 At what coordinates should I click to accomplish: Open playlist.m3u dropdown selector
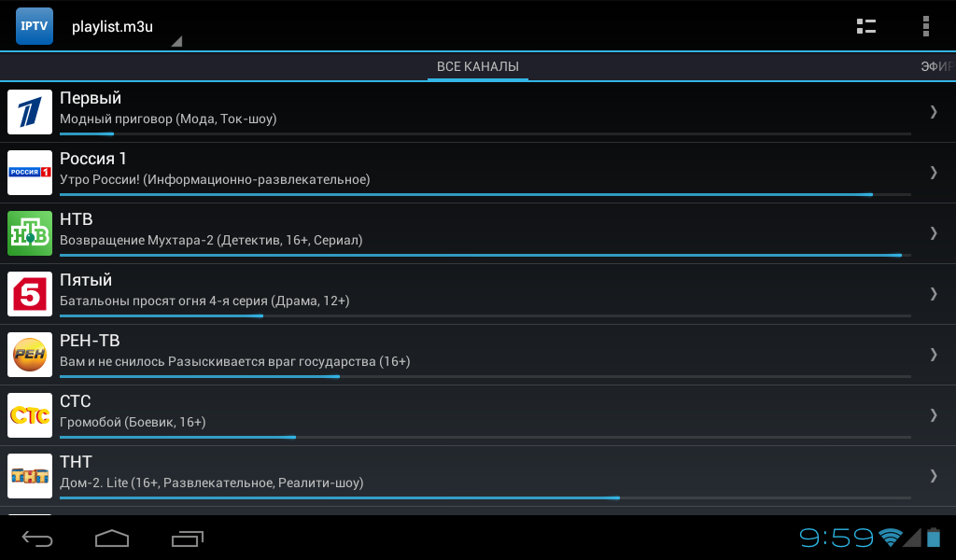click(126, 27)
